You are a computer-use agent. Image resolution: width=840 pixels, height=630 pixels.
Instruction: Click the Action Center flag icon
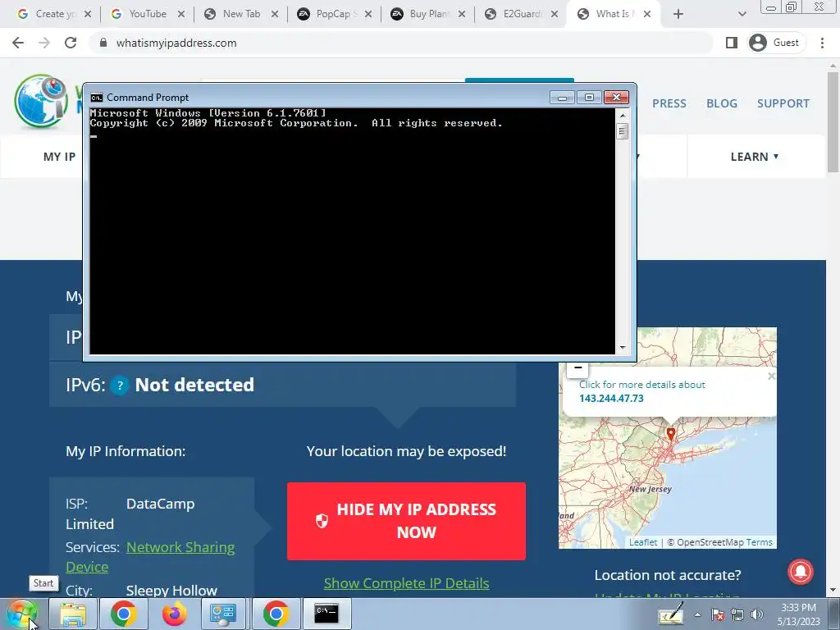[718, 615]
